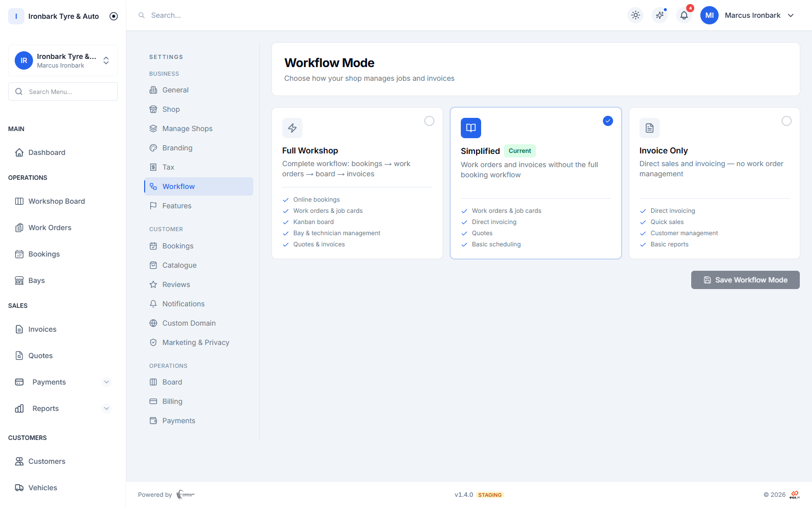
Task: Click the Full Workshop card title
Action: [310, 150]
